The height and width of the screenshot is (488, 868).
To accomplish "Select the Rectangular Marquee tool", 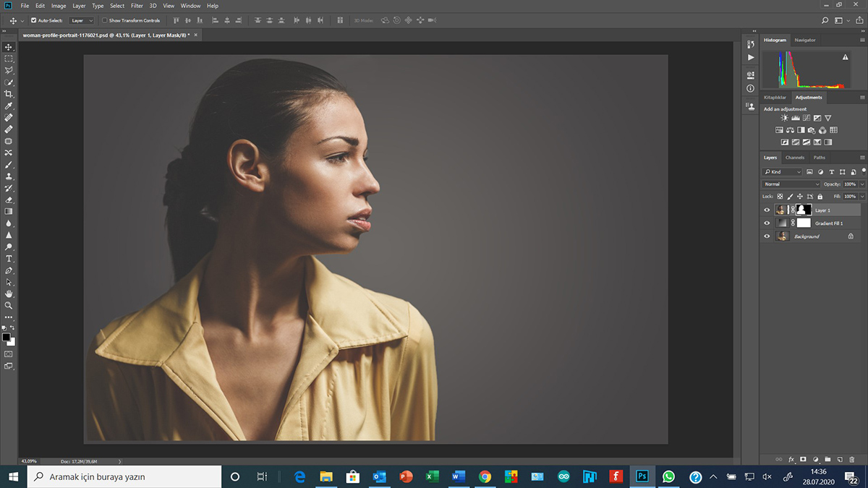I will 9,59.
